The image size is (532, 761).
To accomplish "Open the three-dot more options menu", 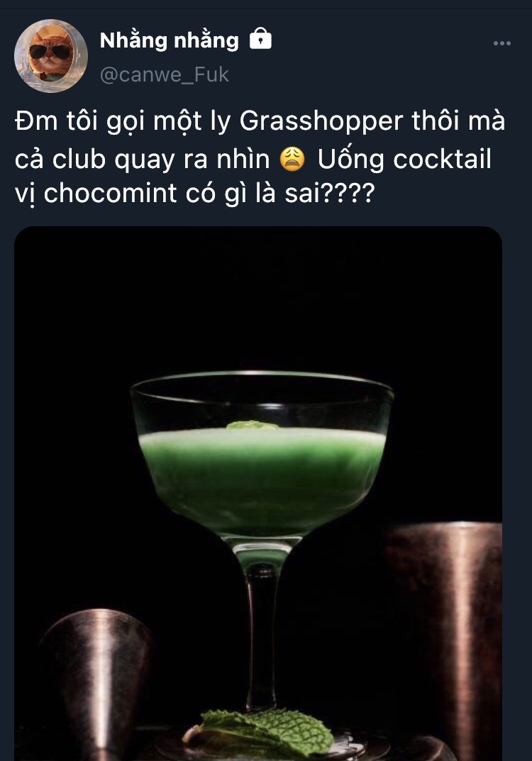I will tap(502, 43).
